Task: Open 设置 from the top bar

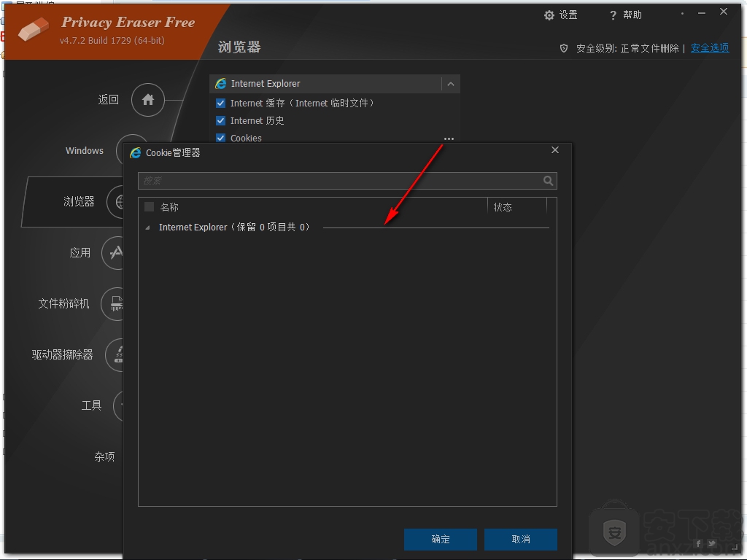Action: tap(561, 15)
